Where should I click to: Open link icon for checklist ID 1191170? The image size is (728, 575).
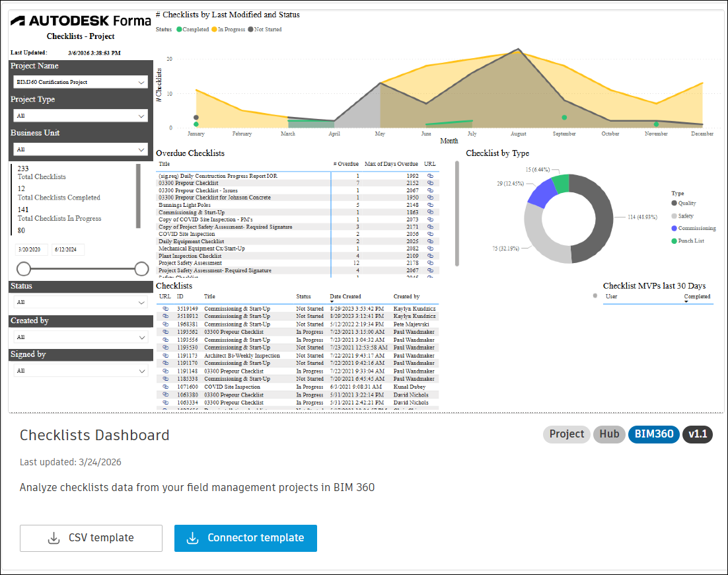[x=165, y=364]
